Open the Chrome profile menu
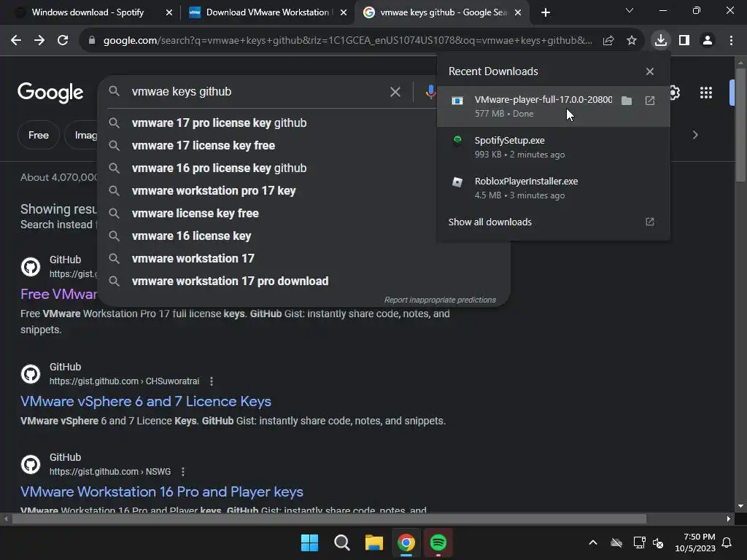The height and width of the screenshot is (560, 747). click(708, 41)
